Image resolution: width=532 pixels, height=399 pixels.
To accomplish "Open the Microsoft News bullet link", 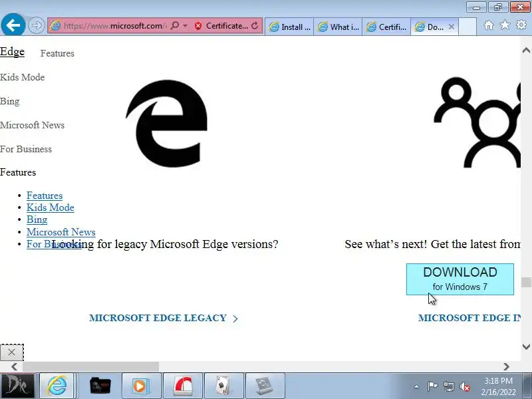I will 61,231.
